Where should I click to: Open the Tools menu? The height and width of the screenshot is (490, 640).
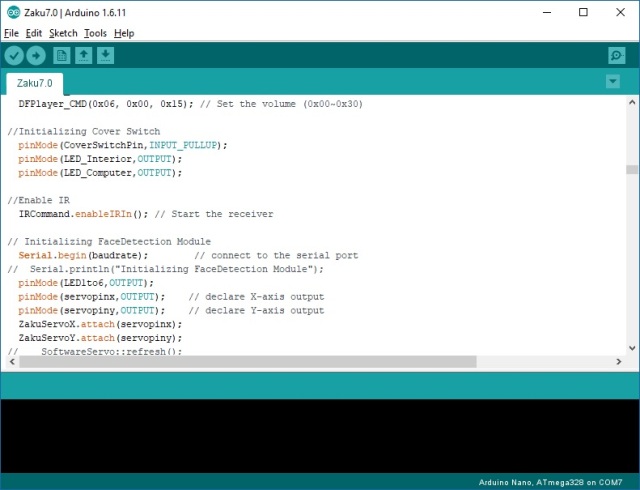[x=95, y=33]
